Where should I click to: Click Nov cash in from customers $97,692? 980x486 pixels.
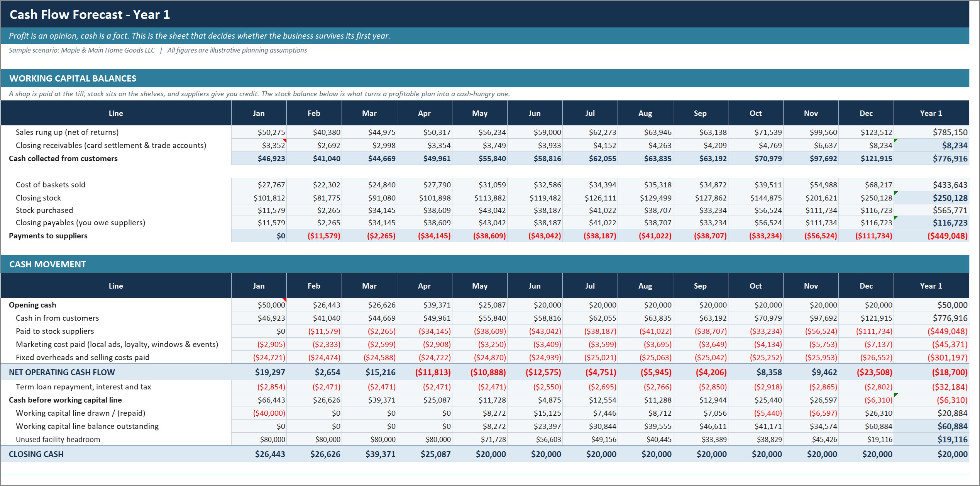tap(811, 318)
